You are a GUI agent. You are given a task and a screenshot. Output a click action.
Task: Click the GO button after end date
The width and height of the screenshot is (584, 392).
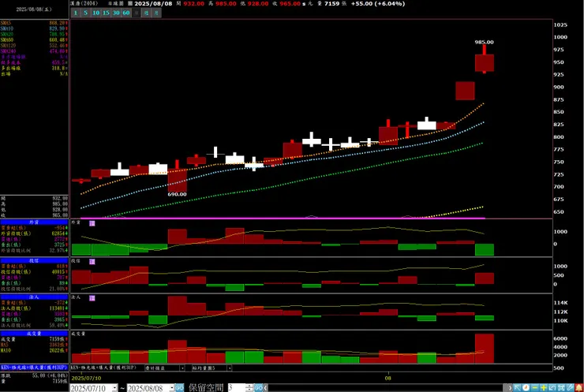tap(179, 388)
